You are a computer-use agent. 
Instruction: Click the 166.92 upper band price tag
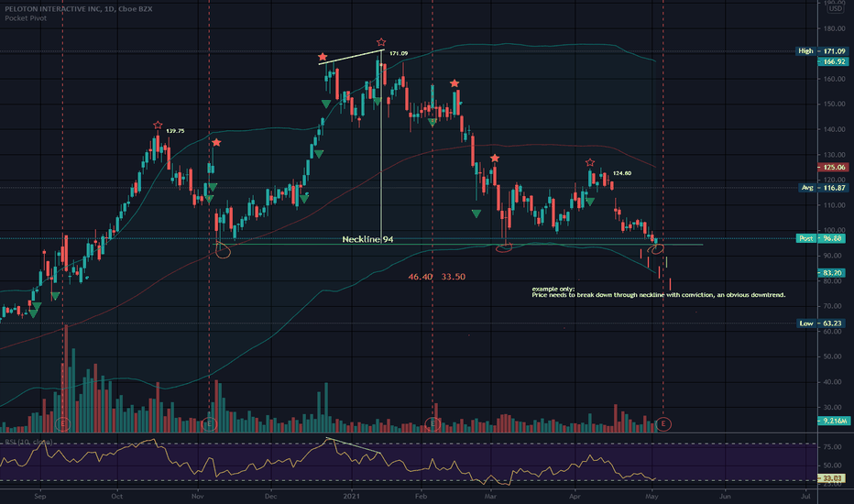[833, 61]
